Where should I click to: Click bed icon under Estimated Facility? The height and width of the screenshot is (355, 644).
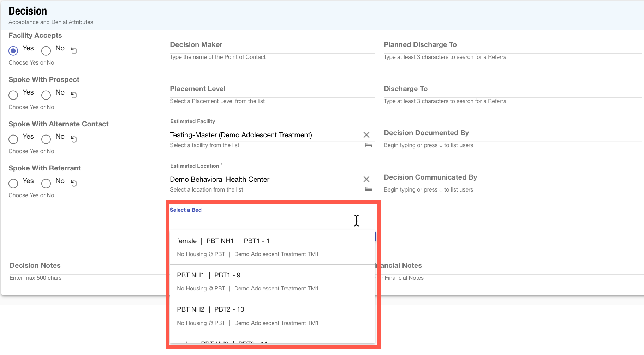(368, 145)
